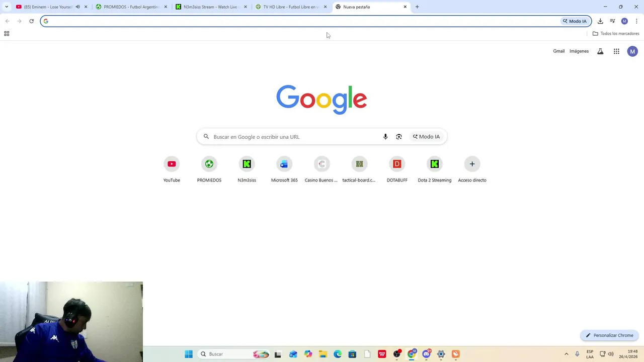Open the Imágenes link
The width and height of the screenshot is (644, 362).
pyautogui.click(x=579, y=51)
